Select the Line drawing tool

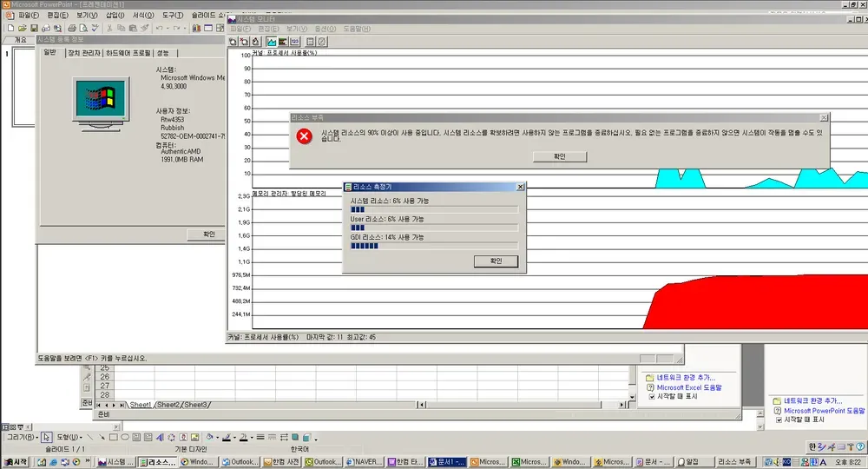[x=90, y=438]
